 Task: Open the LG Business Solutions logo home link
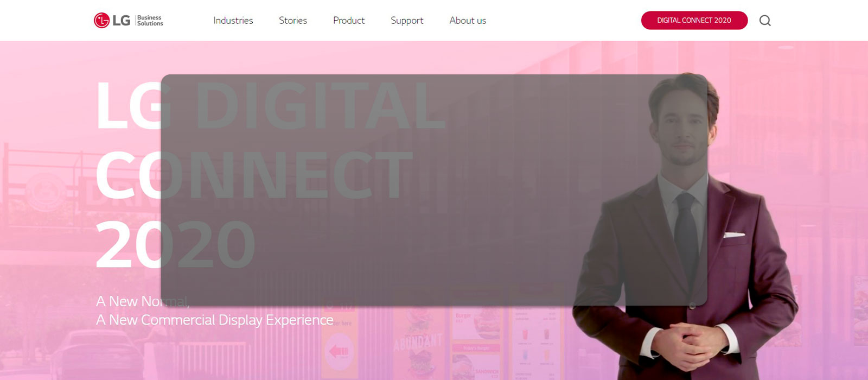[x=129, y=21]
